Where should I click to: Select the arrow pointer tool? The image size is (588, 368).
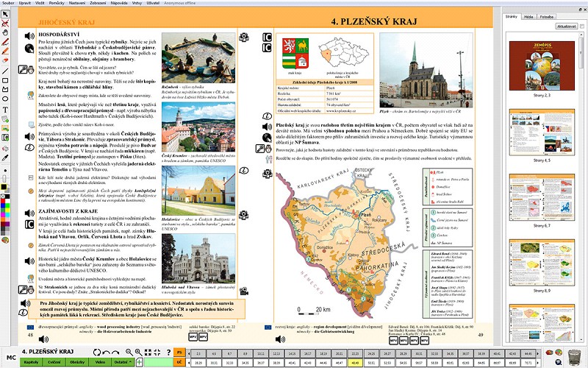pyautogui.click(x=5, y=14)
